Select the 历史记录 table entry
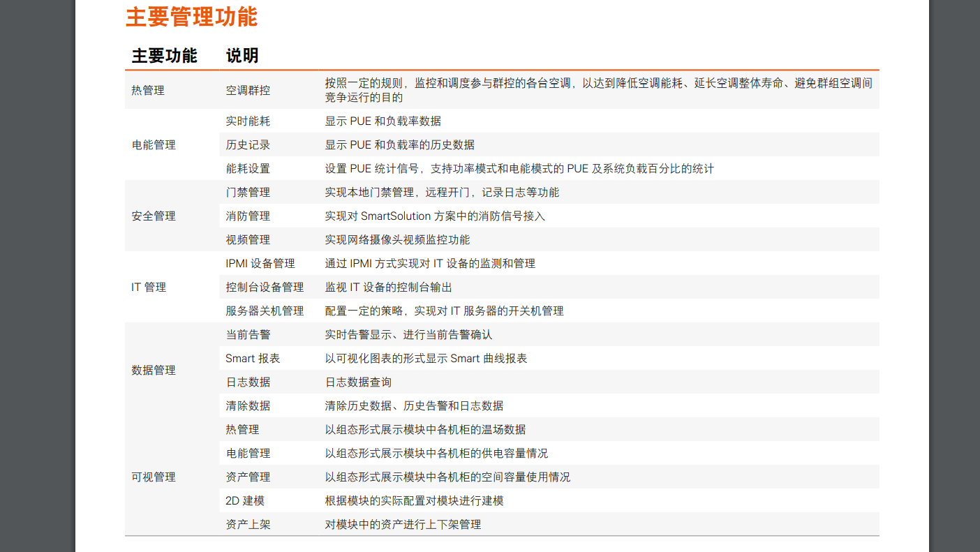This screenshot has height=552, width=980. coord(248,144)
